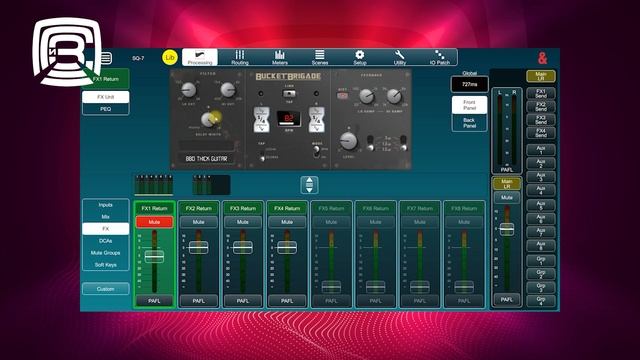Open the right channel note division selector
Image resolution: width=640 pixels, height=360 pixels.
point(317,120)
